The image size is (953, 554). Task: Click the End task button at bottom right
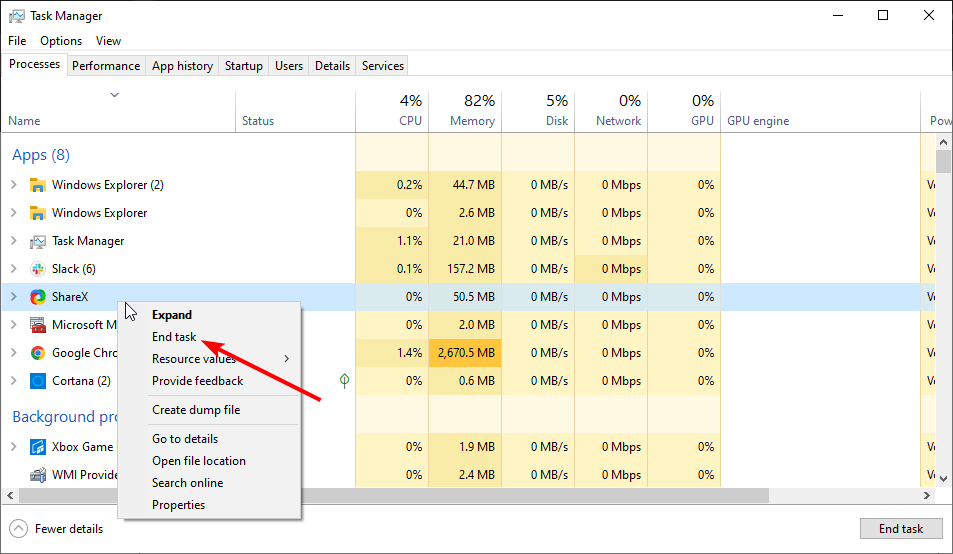(901, 528)
